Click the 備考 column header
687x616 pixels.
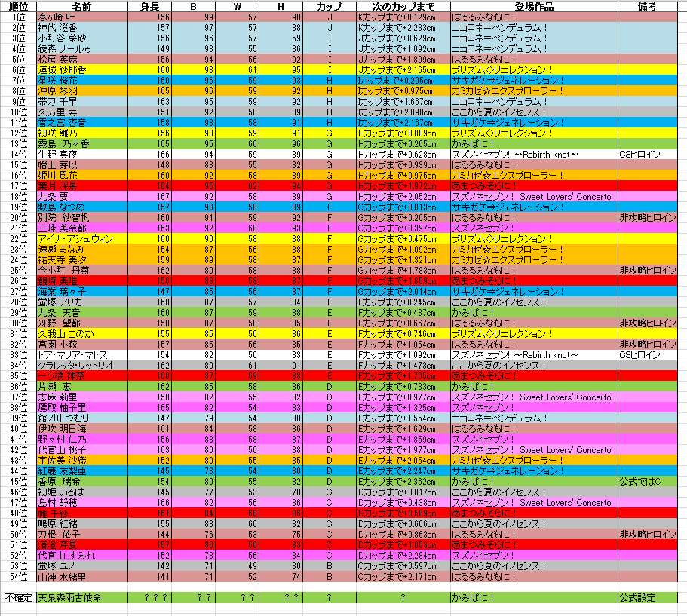coord(647,6)
